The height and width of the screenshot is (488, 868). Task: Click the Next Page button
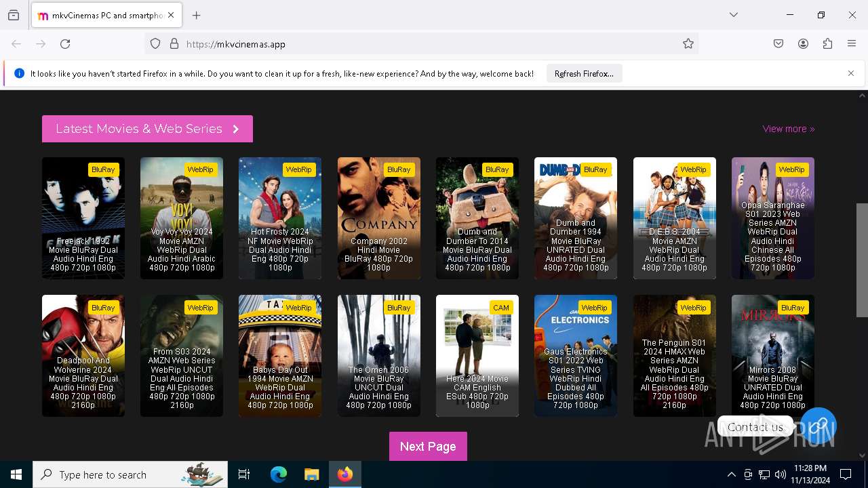[x=428, y=447]
